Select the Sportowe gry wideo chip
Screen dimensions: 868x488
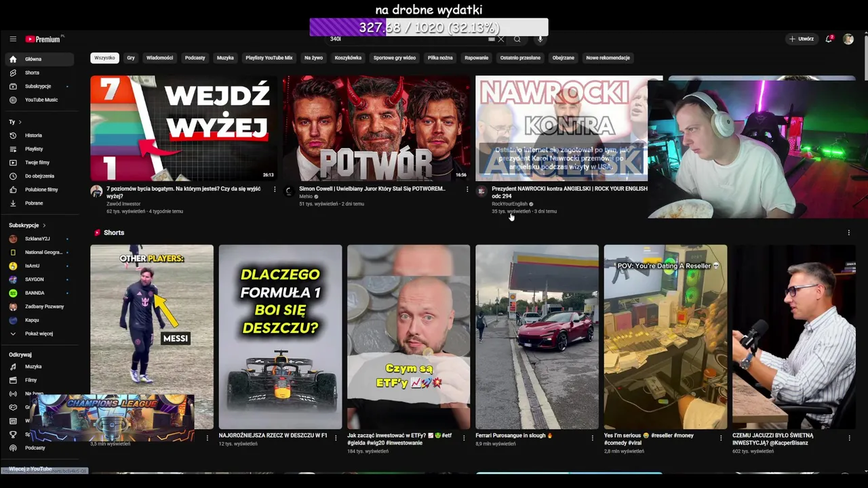tap(395, 58)
